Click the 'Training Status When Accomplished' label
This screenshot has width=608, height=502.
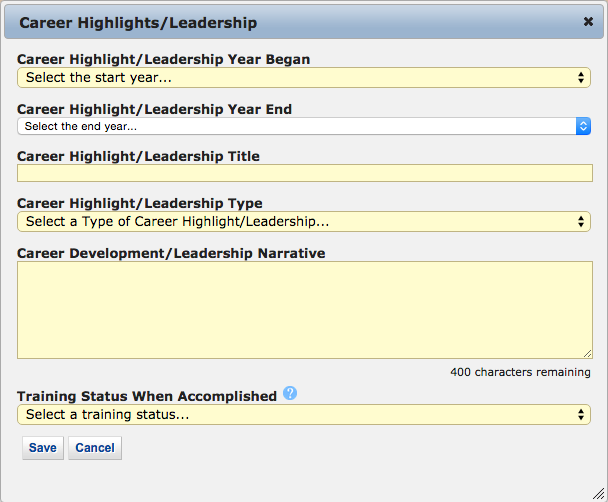click(147, 396)
